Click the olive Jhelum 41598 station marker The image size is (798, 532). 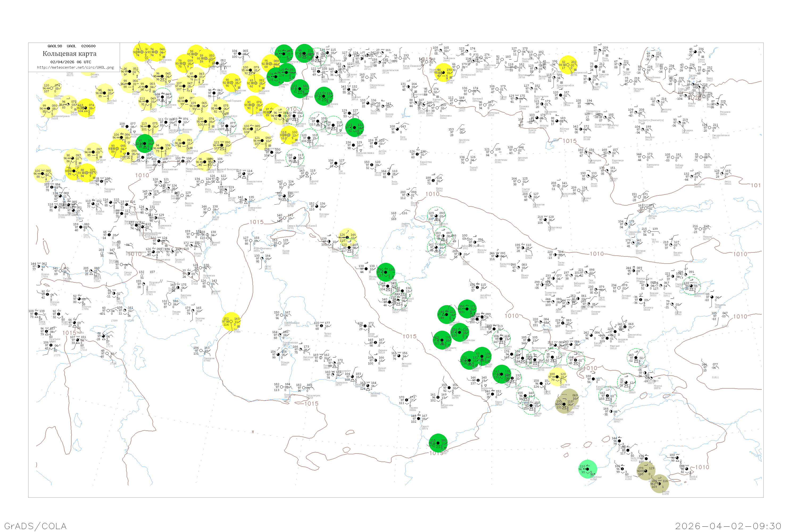tap(659, 484)
